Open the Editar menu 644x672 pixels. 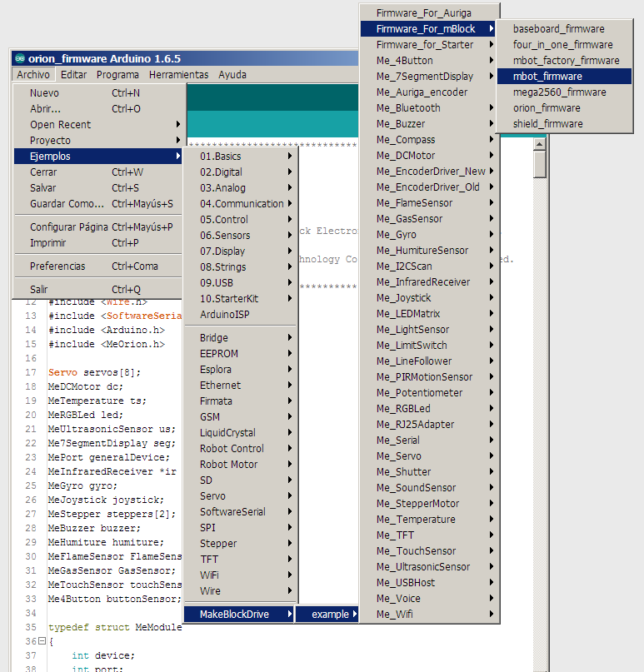point(74,75)
